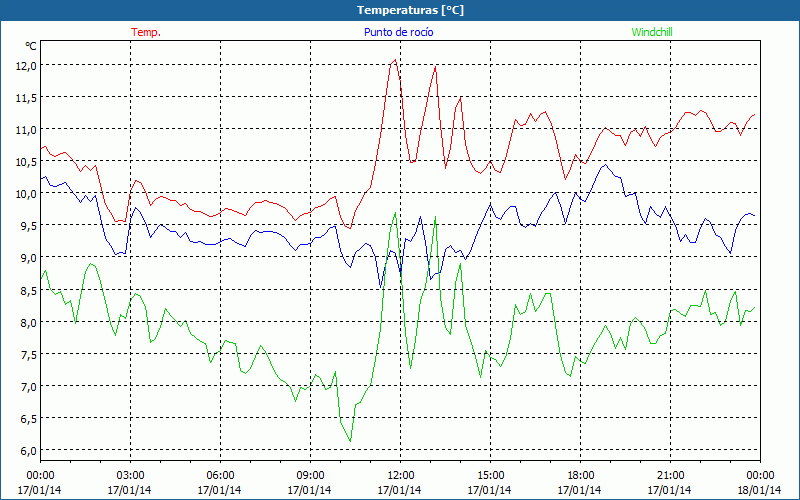Click the 11,5 y-axis value
This screenshot has height=500, width=800.
26,97
